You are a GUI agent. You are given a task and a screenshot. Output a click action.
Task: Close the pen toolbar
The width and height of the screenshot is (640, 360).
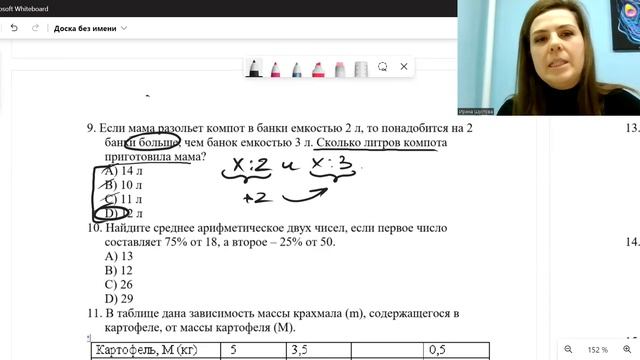coord(404,67)
